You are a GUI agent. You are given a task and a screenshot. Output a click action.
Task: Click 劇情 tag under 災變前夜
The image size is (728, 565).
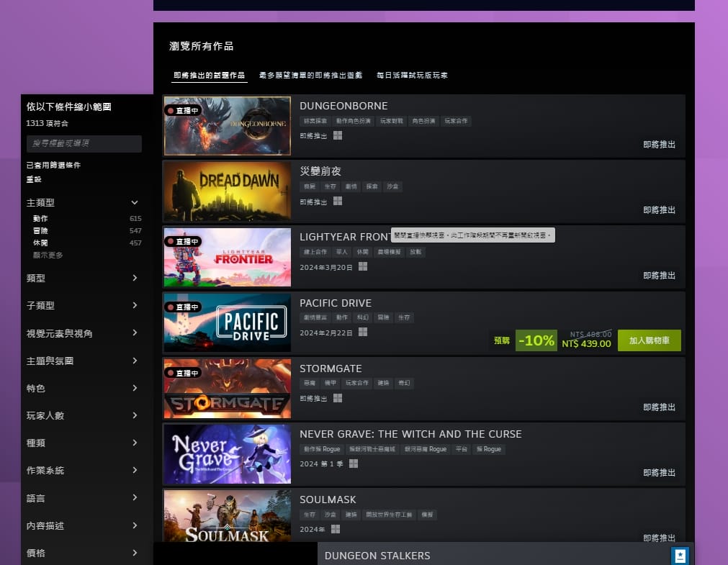351,186
